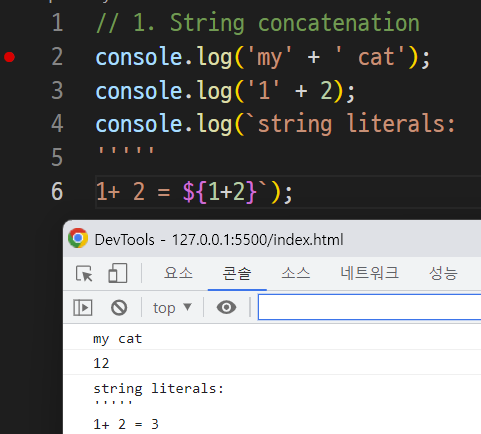
Task: Click line number 1 in the editor
Action: point(57,23)
